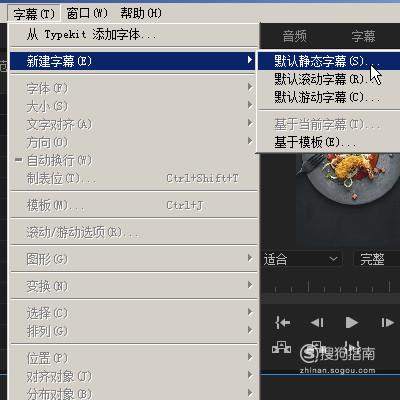The height and width of the screenshot is (400, 400).
Task: Open the 帮助(H) menu
Action: (141, 14)
